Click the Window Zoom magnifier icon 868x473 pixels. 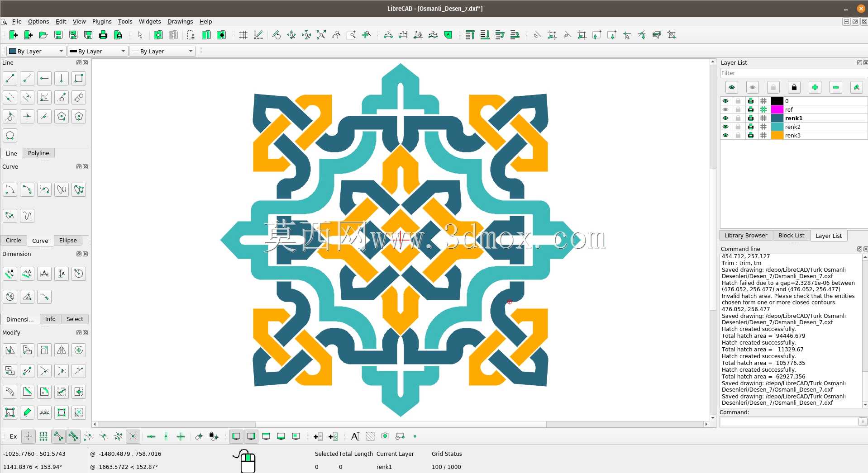pyautogui.click(x=351, y=35)
